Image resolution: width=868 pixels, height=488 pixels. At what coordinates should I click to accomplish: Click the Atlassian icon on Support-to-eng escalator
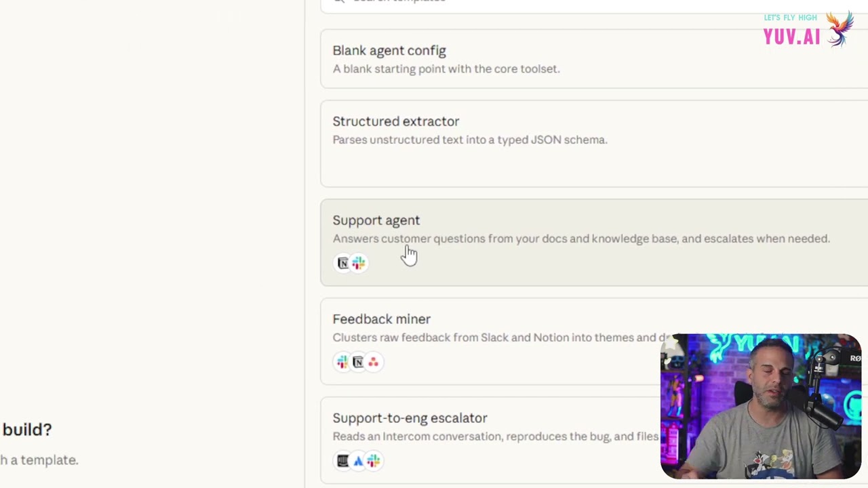358,461
